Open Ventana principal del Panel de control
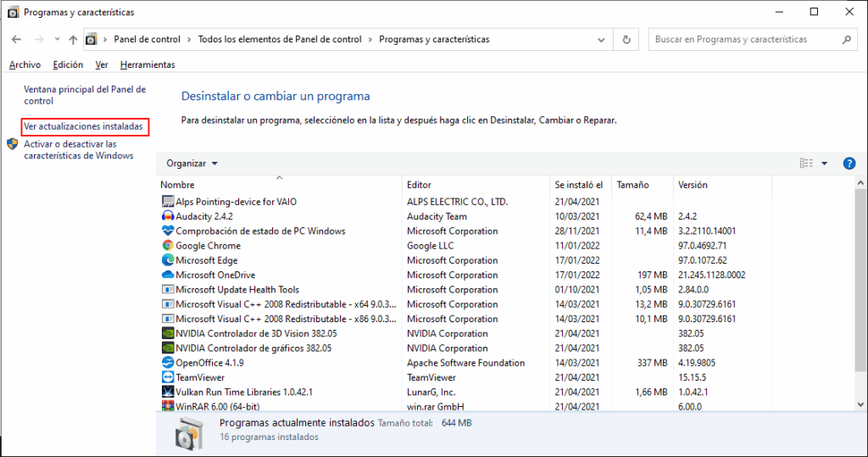The width and height of the screenshot is (868, 457). [x=85, y=95]
